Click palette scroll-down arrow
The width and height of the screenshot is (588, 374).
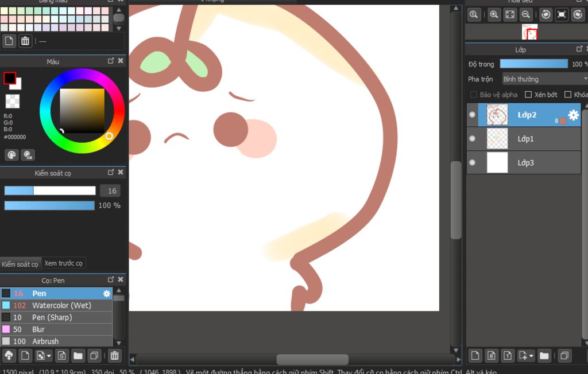click(x=119, y=29)
